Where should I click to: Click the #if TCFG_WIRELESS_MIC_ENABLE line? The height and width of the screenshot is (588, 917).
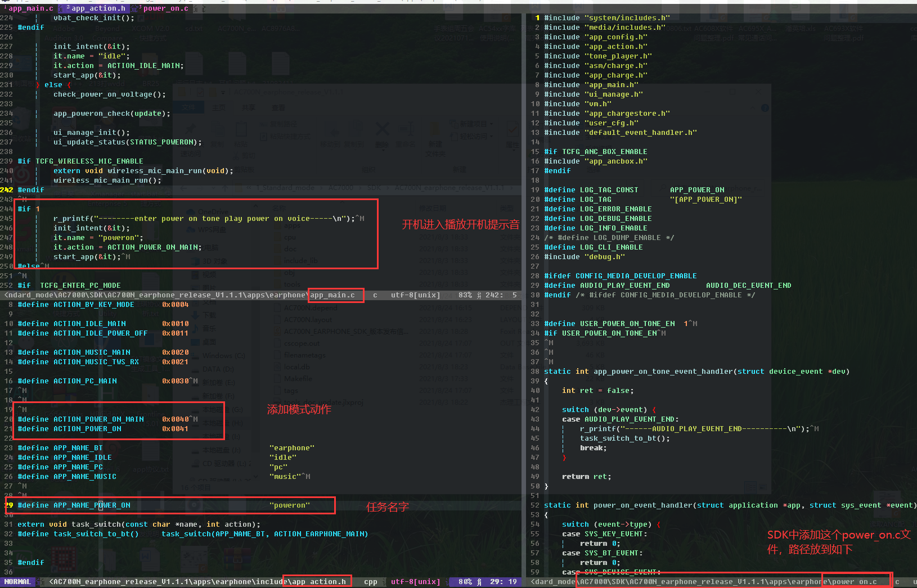80,161
